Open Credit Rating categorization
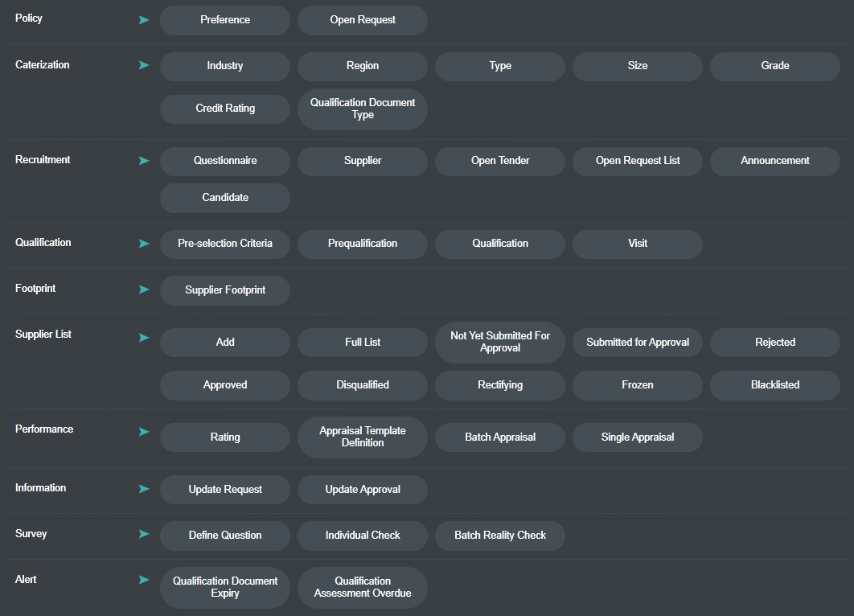Viewport: 854px width, 616px height. coord(225,109)
